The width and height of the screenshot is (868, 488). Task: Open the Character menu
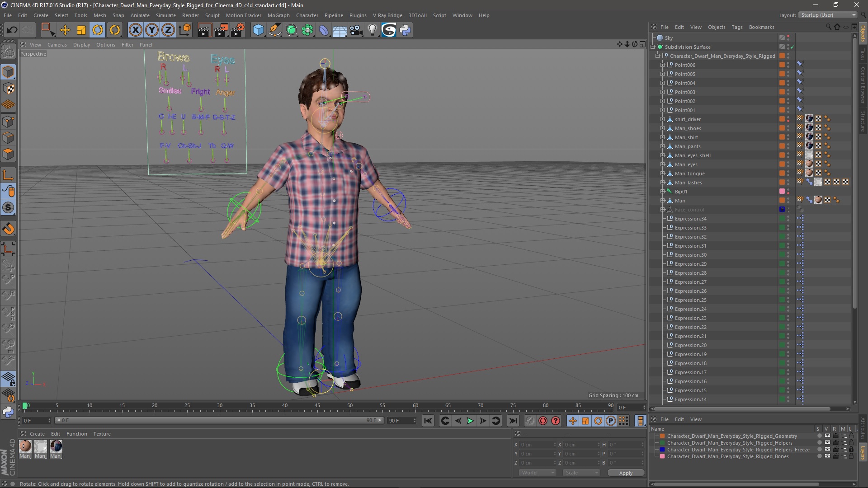(307, 15)
